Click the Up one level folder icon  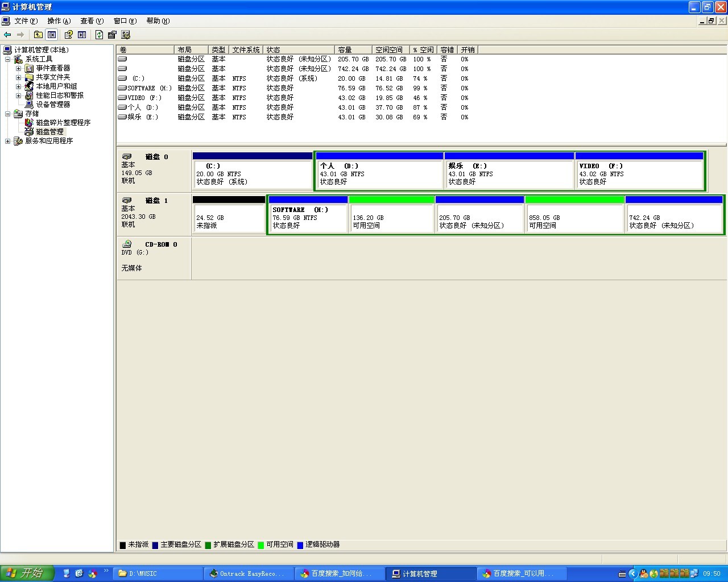pyautogui.click(x=38, y=35)
